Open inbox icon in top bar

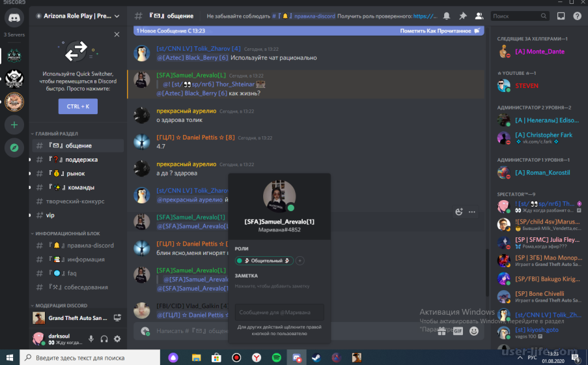pos(561,16)
